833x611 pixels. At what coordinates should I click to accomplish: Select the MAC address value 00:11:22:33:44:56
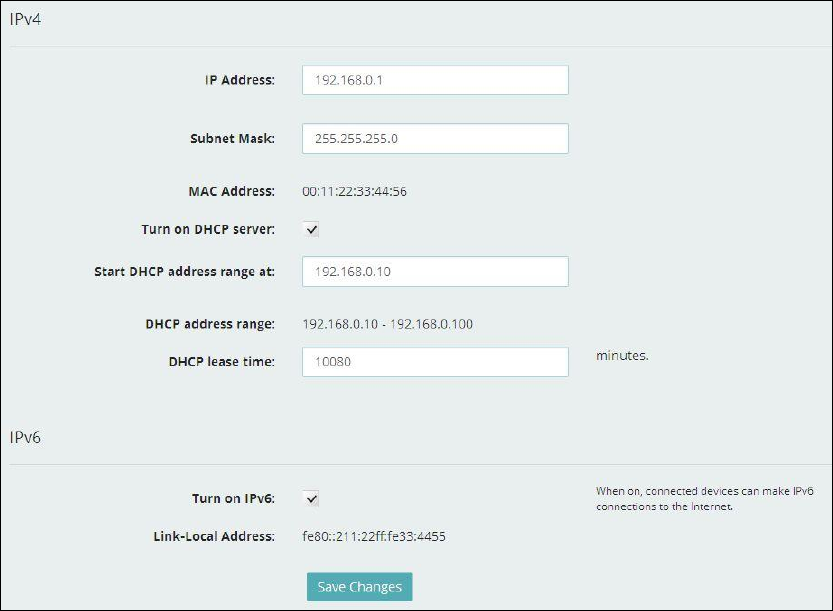click(354, 191)
